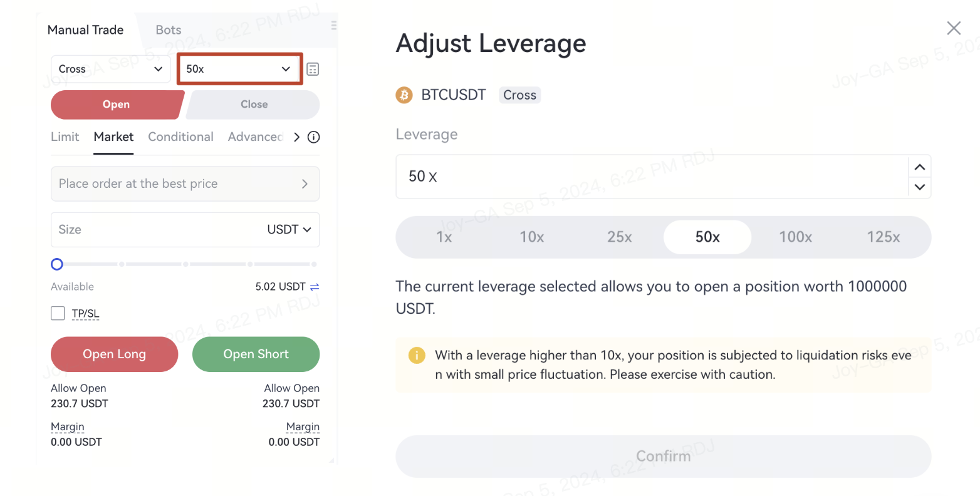980x496 pixels.
Task: Click the transfer arrows beside available balance
Action: (315, 287)
